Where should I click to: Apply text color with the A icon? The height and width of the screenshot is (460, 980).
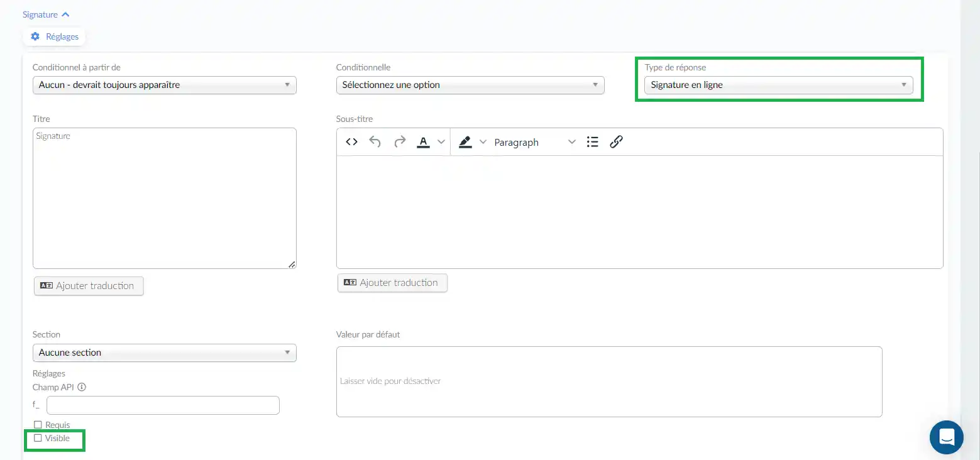click(424, 142)
